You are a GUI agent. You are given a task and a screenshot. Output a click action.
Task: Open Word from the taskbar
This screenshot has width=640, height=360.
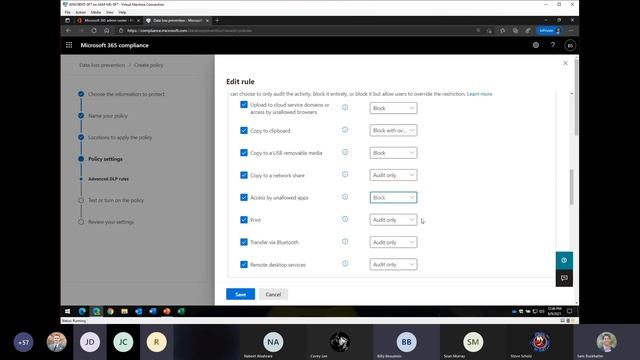(153, 311)
